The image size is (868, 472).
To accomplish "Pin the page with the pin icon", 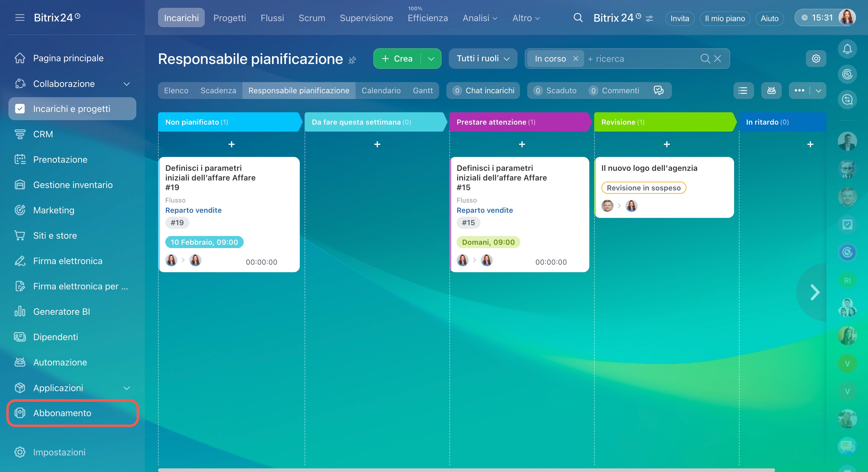I will (x=352, y=60).
